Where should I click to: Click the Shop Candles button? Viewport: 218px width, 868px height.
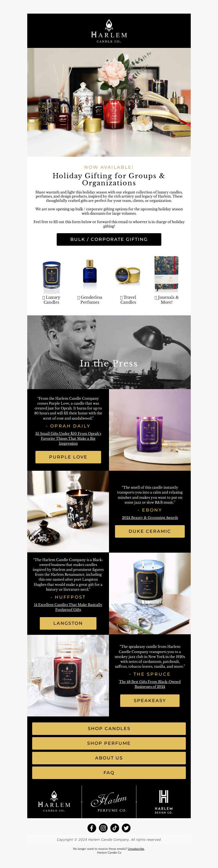tap(109, 728)
